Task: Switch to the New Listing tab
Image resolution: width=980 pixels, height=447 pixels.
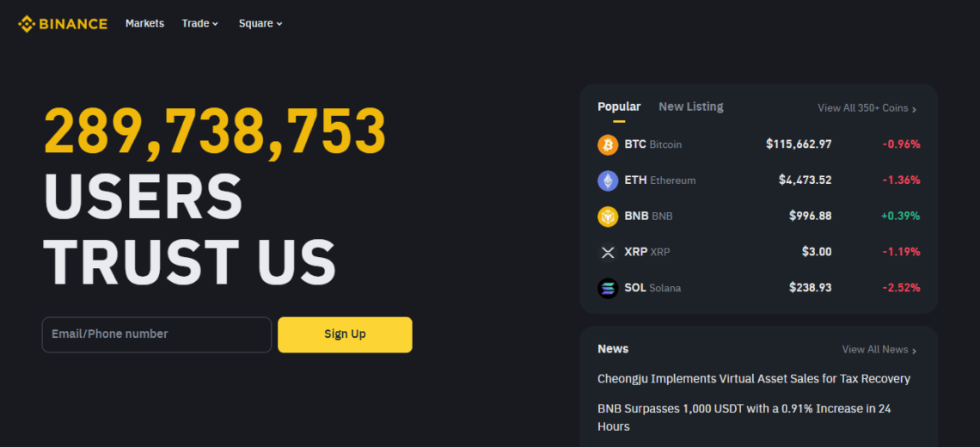Action: coord(690,107)
